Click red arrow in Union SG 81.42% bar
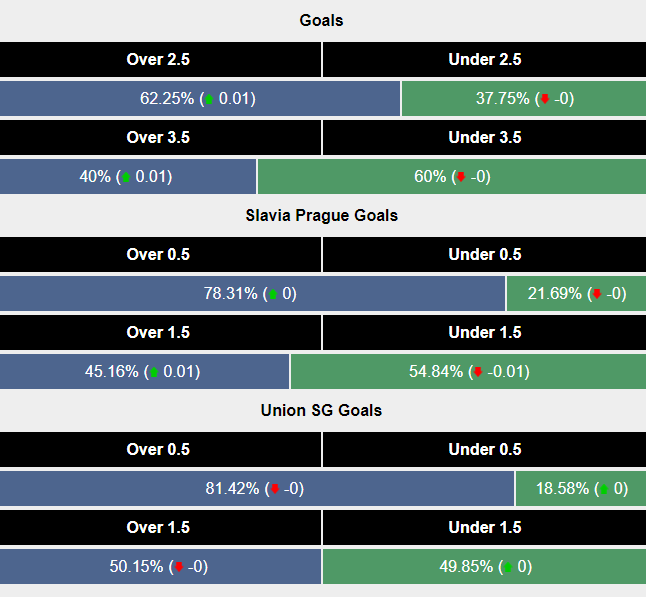The image size is (646, 597). tap(273, 489)
